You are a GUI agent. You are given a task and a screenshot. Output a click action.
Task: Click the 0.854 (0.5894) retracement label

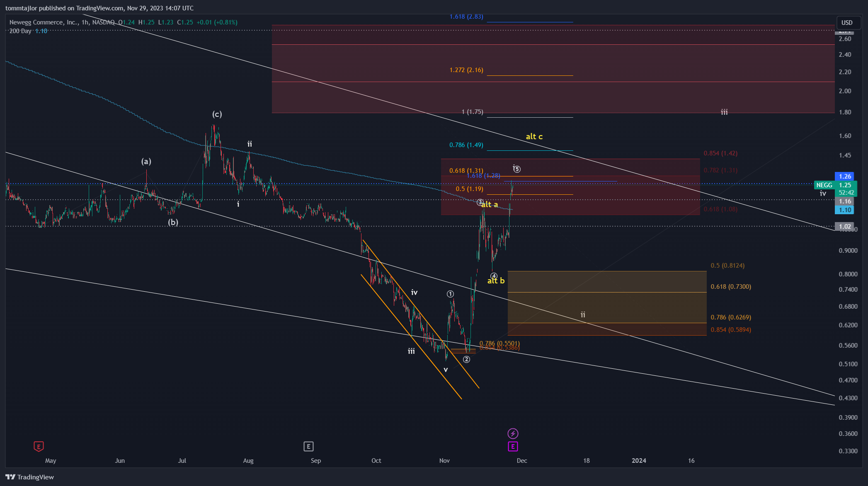pyautogui.click(x=731, y=330)
